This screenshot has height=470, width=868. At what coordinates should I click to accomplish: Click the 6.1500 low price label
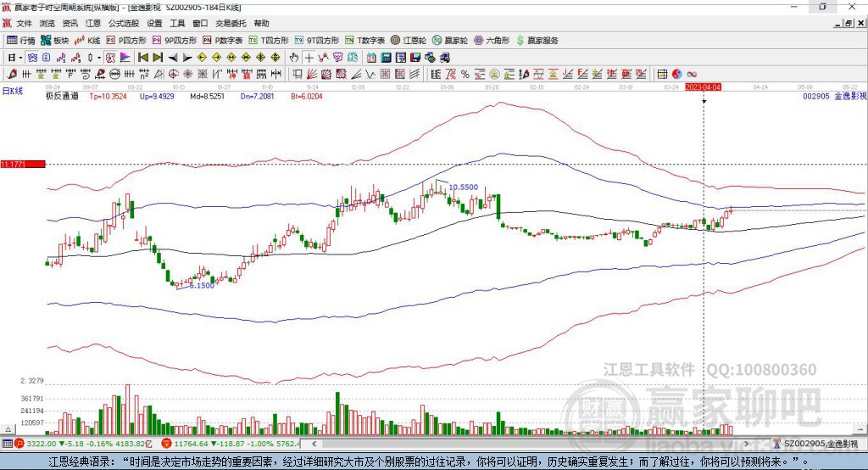pyautogui.click(x=202, y=285)
